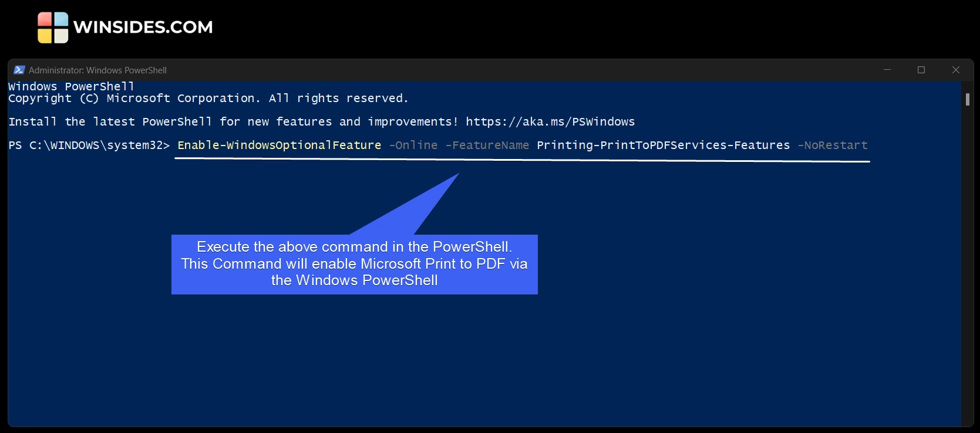Click the Winsides four-square colored logo
Image resolution: width=980 pixels, height=433 pixels.
[53, 28]
